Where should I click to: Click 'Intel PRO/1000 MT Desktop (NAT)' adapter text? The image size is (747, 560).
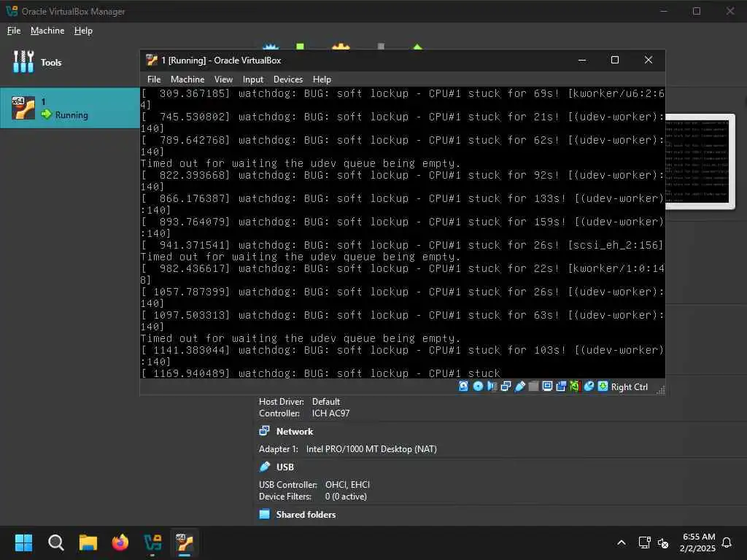371,449
